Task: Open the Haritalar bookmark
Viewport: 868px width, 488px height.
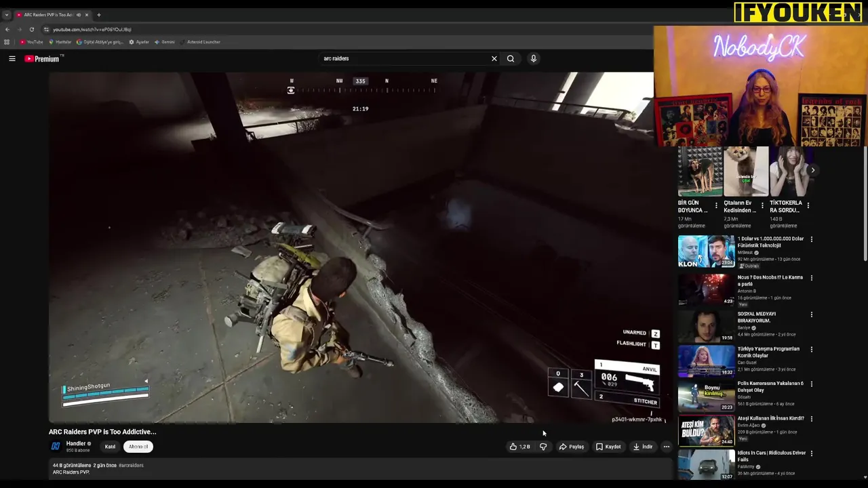Action: (x=60, y=42)
